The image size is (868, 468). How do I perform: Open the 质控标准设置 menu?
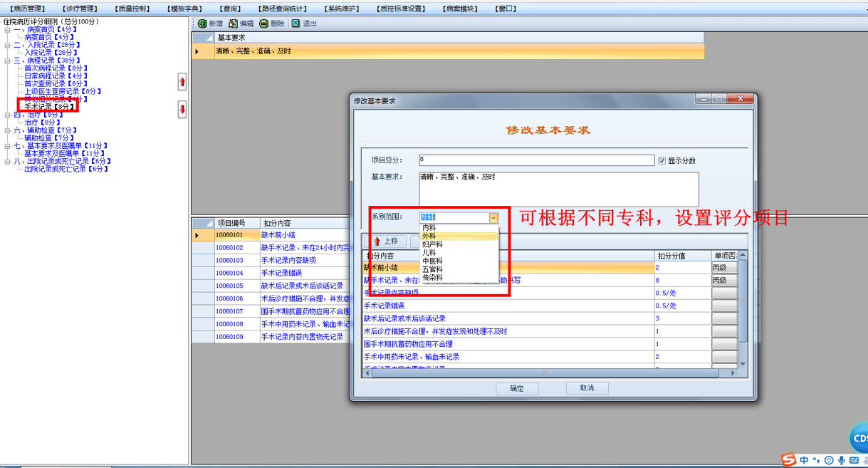[401, 9]
